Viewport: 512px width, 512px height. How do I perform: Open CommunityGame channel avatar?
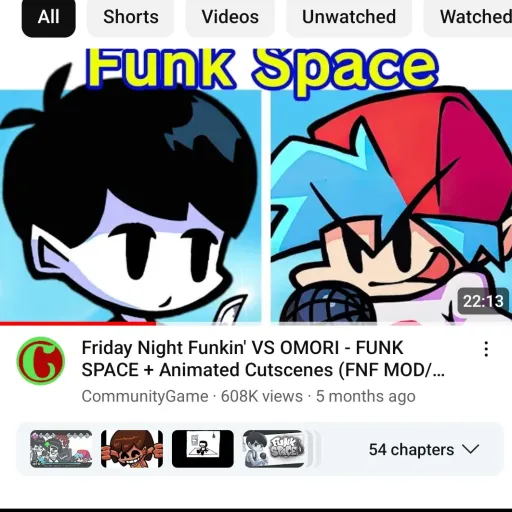click(41, 361)
